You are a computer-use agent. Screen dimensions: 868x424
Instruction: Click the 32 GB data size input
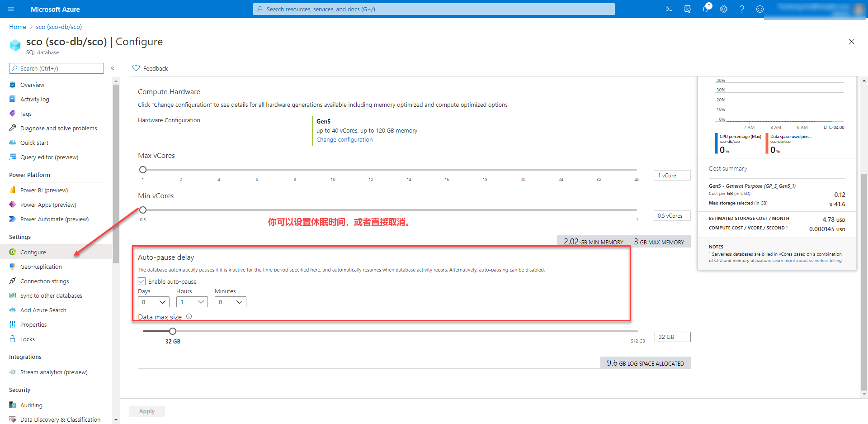point(672,337)
